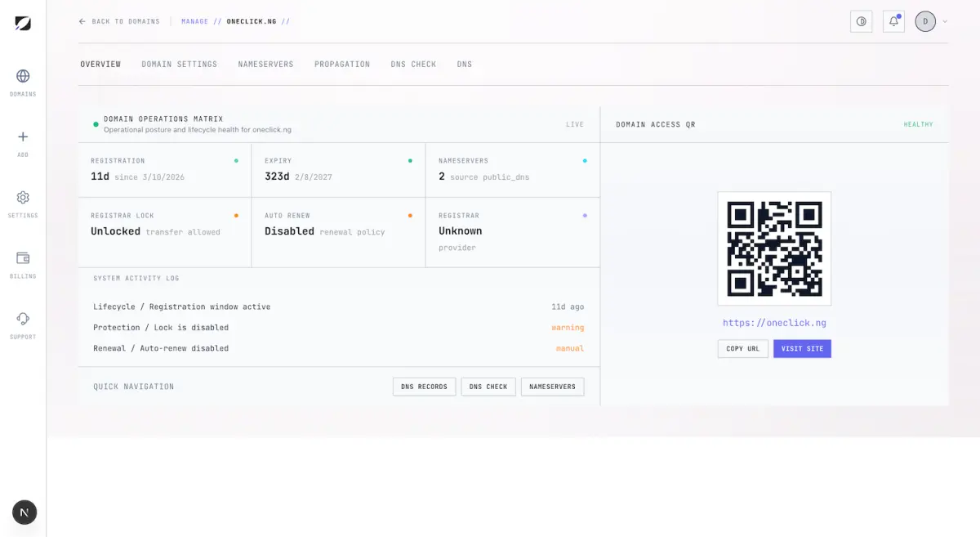980x537 pixels.
Task: Open the user avatar labeled D
Action: tap(925, 21)
